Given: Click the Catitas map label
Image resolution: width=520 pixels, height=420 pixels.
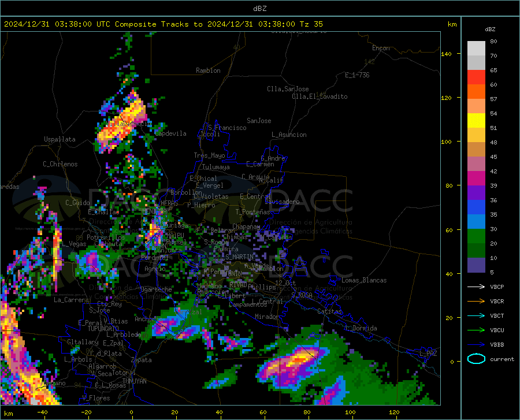Looking at the screenshot, I should point(330,311).
